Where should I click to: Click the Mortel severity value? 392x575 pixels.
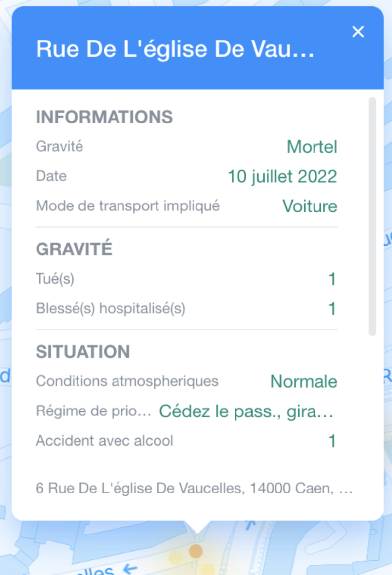click(x=312, y=147)
